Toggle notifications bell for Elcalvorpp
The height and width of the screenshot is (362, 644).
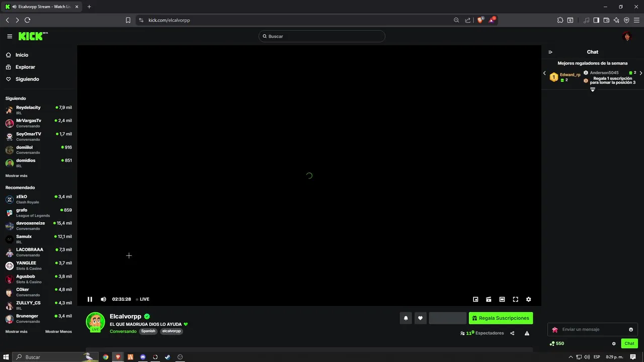406,318
